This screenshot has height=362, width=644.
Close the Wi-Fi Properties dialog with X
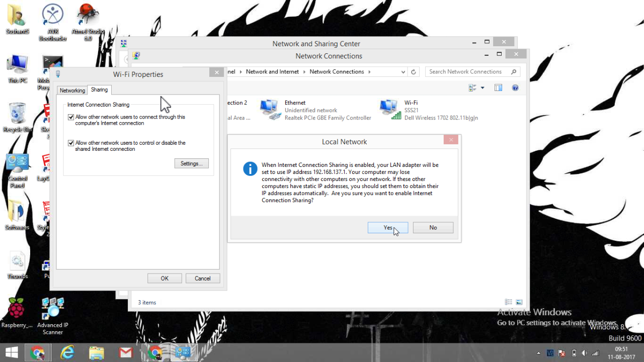[x=217, y=72]
